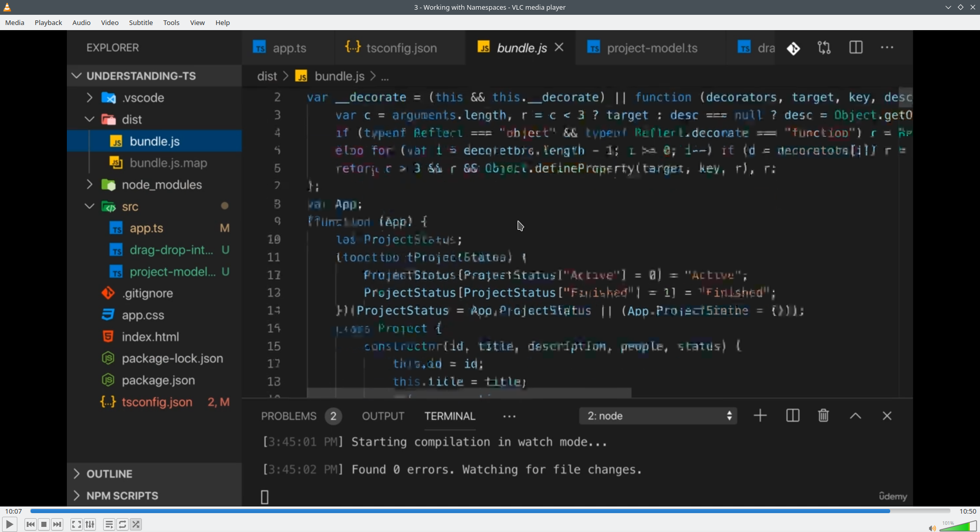Open index.html in the explorer

155,337
